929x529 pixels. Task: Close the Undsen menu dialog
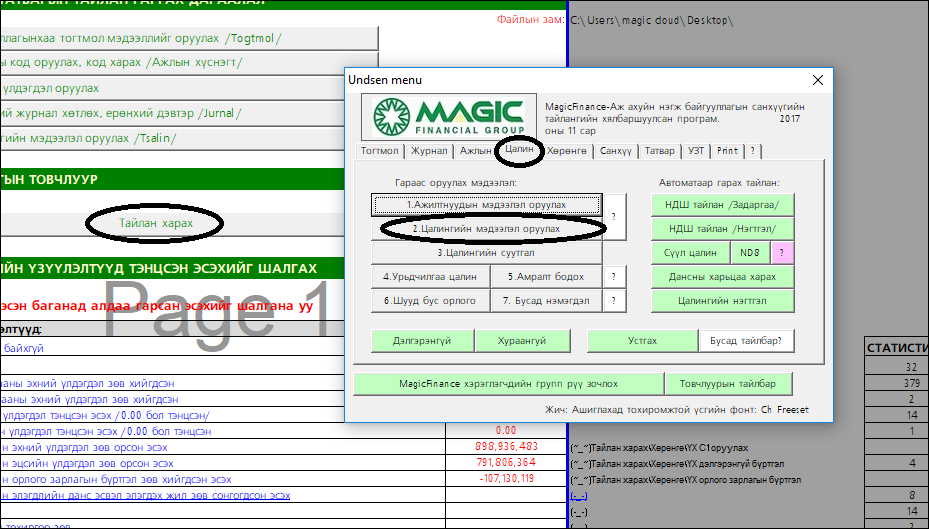817,80
